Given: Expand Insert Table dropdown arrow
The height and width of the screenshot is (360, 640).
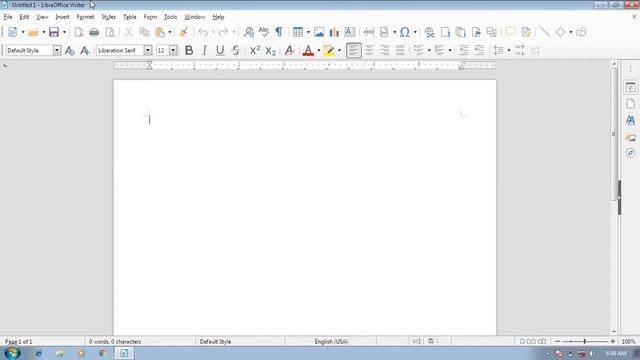Looking at the screenshot, I should (308, 32).
